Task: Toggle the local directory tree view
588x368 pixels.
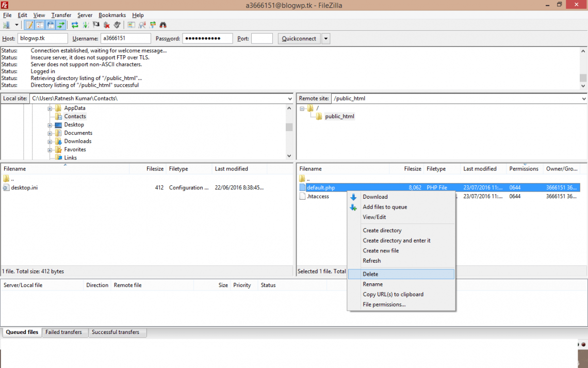Action: tap(40, 24)
